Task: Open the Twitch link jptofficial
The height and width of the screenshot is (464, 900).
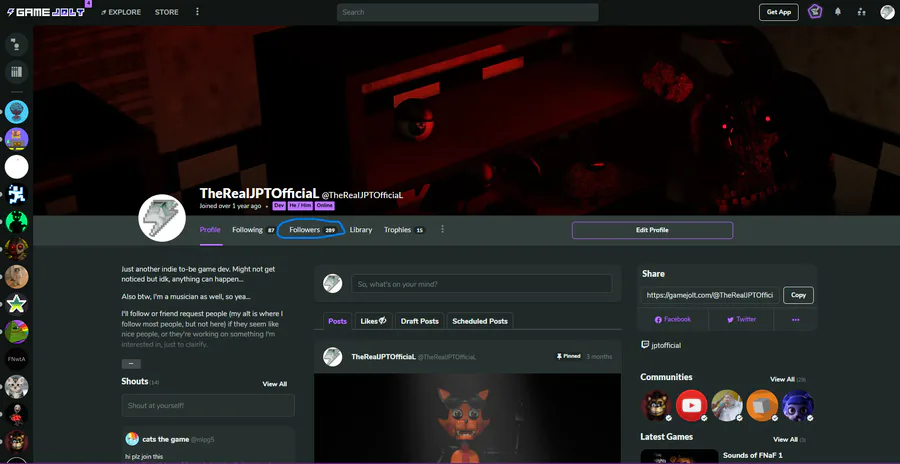Action: pos(661,346)
